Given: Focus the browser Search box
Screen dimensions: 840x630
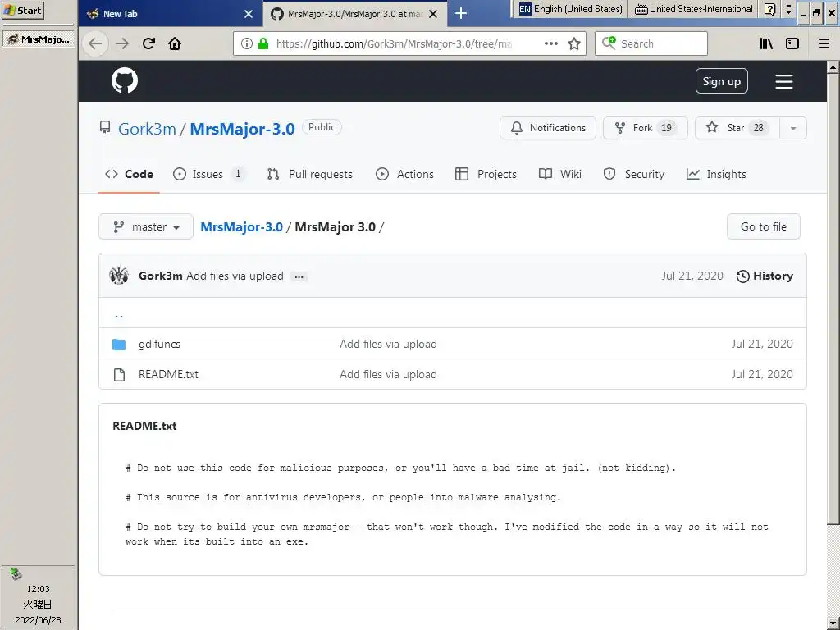Looking at the screenshot, I should pos(651,43).
